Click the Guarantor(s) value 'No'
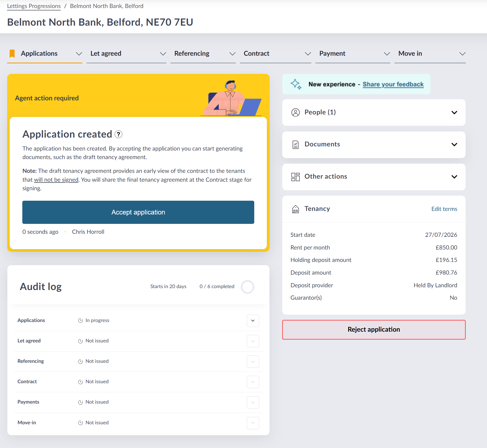 [x=453, y=298]
